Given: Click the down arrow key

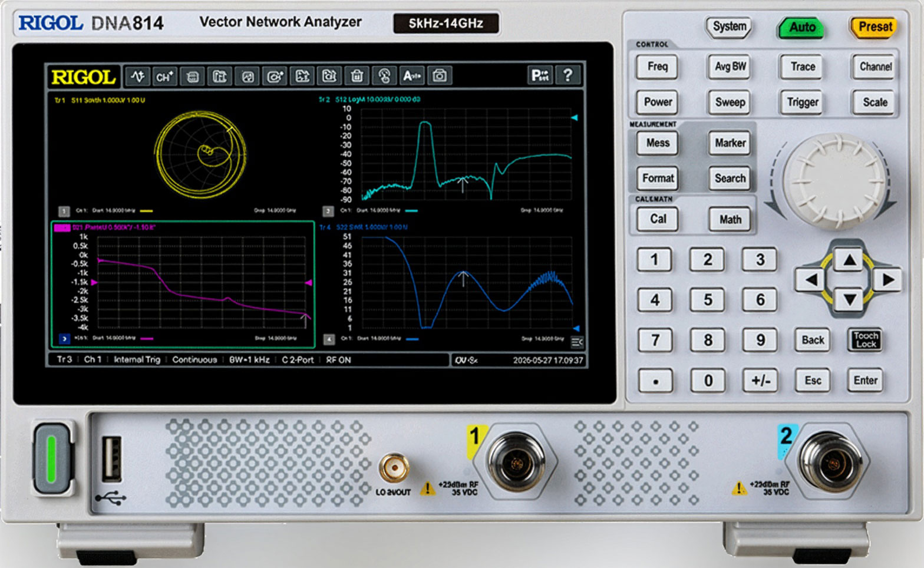Looking at the screenshot, I should (849, 300).
